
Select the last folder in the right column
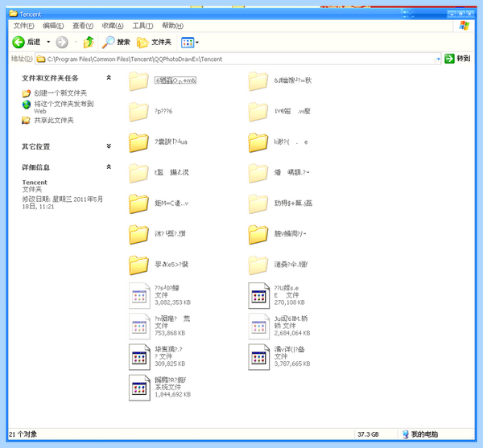278,265
